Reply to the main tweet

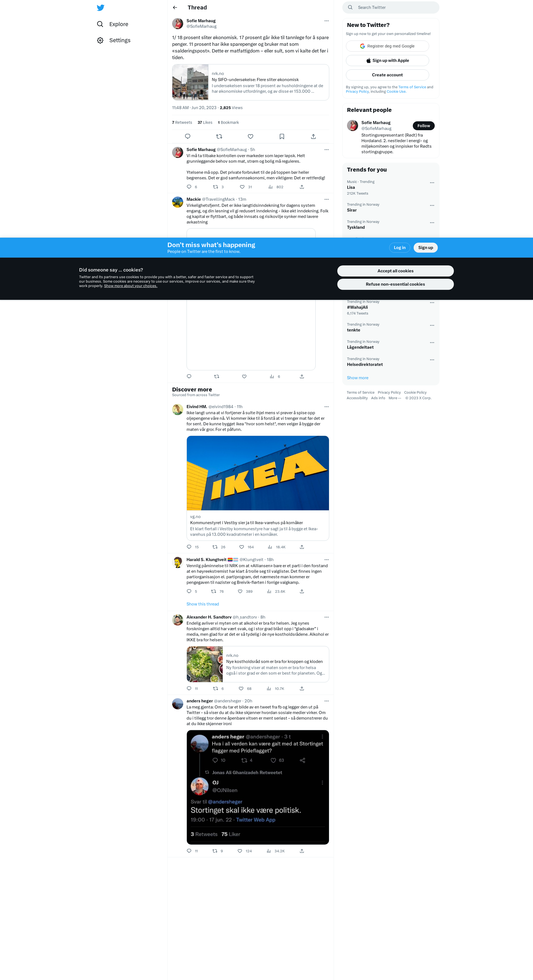point(188,136)
